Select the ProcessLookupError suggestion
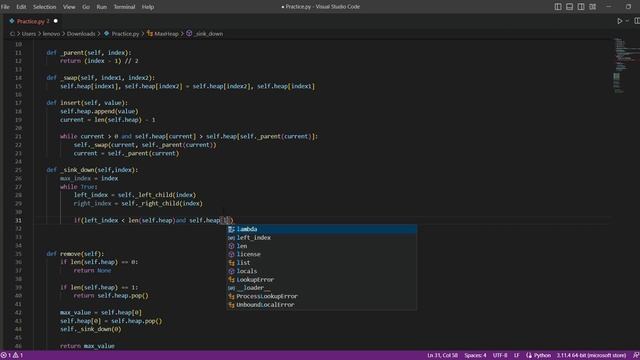This screenshot has height=360, width=640. [322, 296]
